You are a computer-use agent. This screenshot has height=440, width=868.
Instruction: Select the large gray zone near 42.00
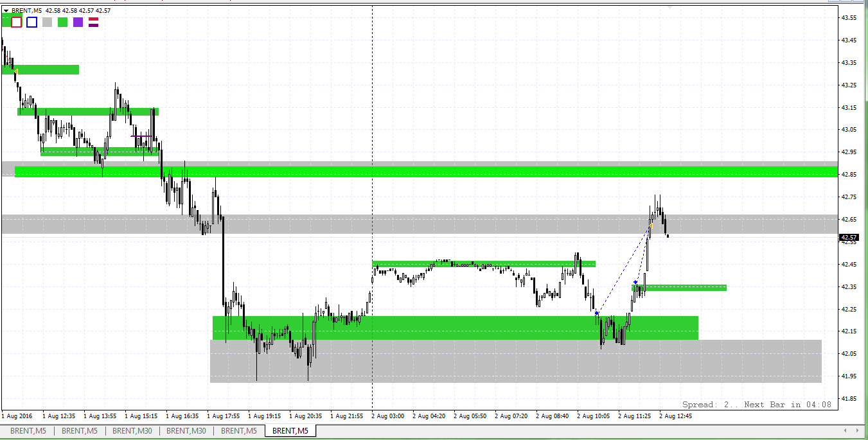[516, 361]
